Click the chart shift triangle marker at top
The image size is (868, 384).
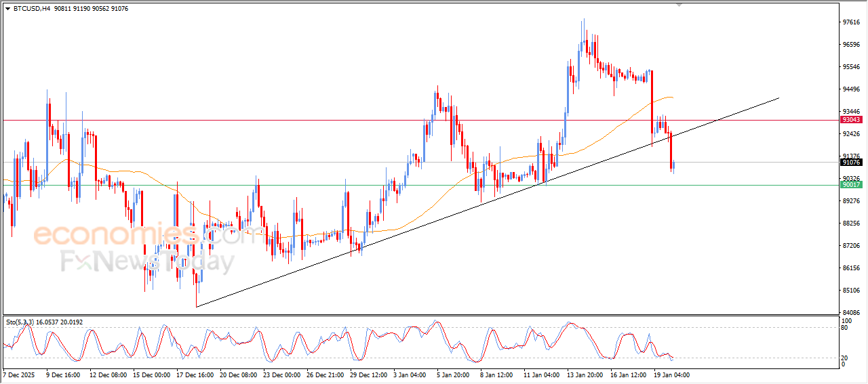pyautogui.click(x=679, y=5)
